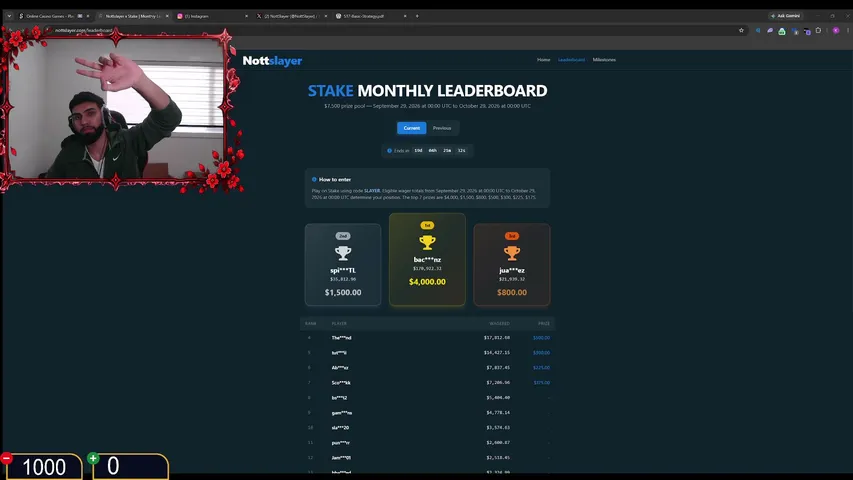The image size is (853, 480).
Task: Select player Ab***xz in row 6
Action: 340,368
